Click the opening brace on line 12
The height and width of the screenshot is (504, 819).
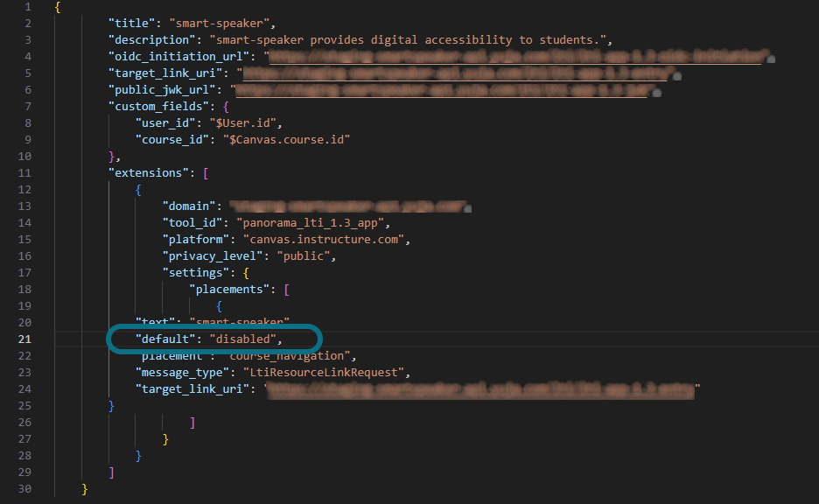click(x=138, y=190)
